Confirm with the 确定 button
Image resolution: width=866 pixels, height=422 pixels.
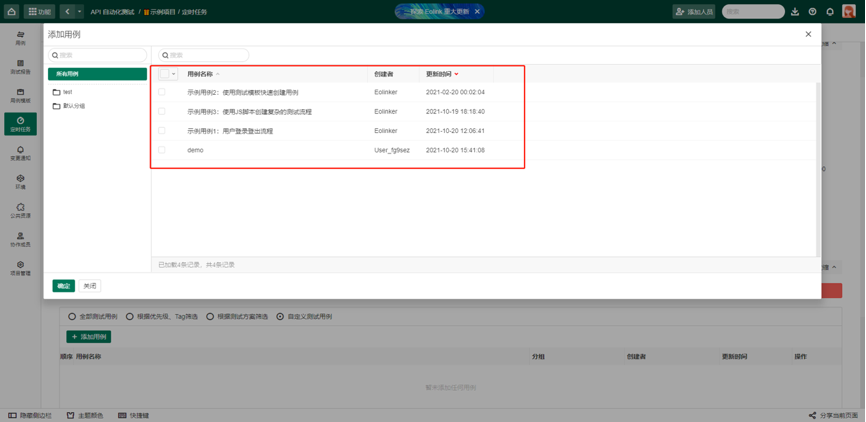click(x=64, y=286)
